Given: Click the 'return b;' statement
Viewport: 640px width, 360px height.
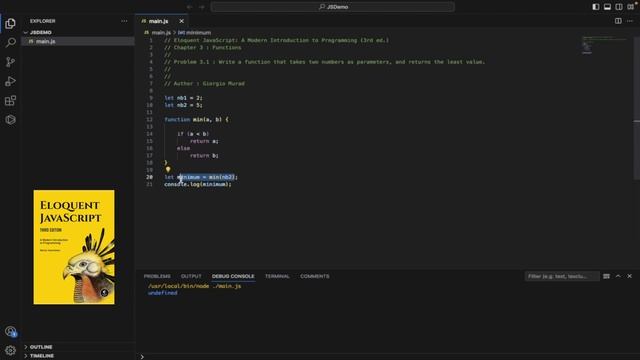Looking at the screenshot, I should pyautogui.click(x=204, y=156).
